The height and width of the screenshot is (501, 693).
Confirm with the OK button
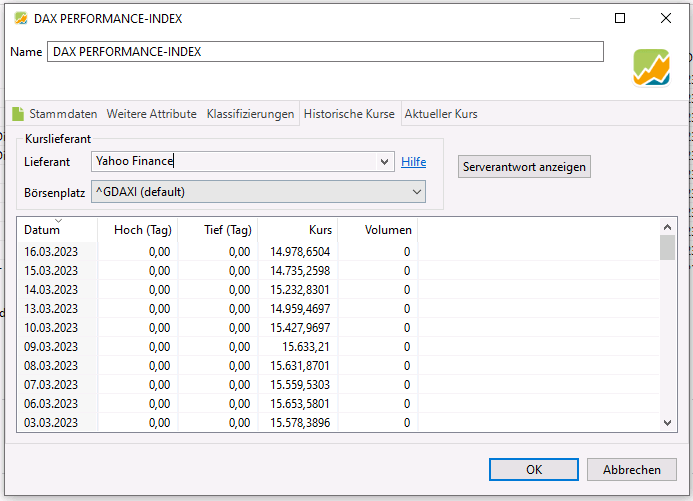tap(534, 470)
